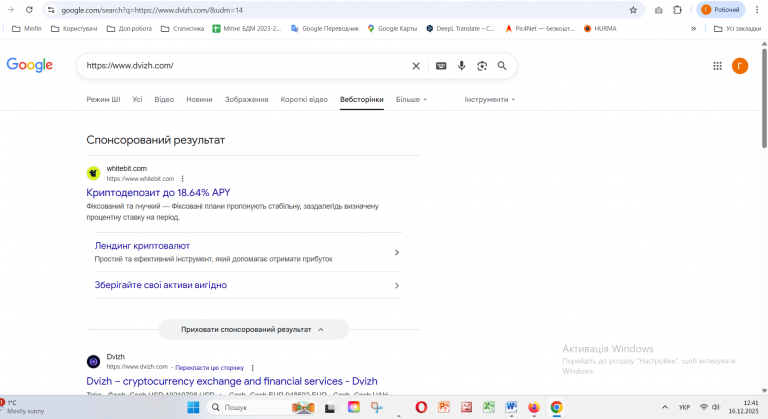Open the Мітинг БДМ 2023 bookmark
768x419 pixels.
coord(247,28)
